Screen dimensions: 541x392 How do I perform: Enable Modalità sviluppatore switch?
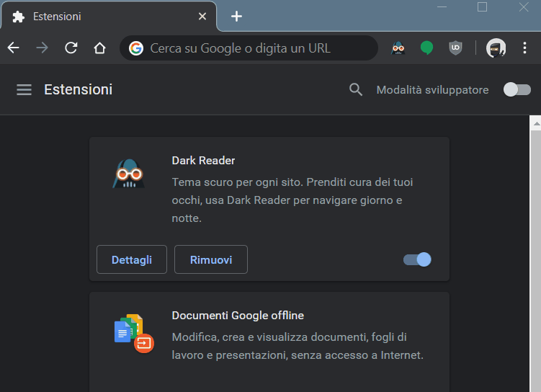(517, 90)
